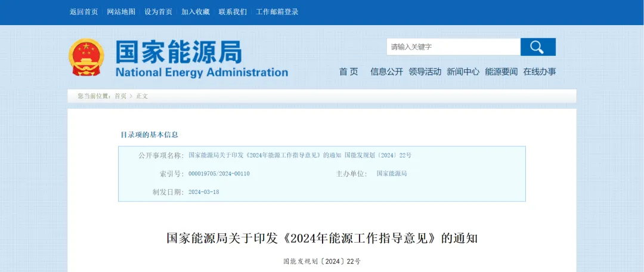Click the 国家能源局 site title text
Image resolution: width=644 pixels, height=272 pixels.
tap(179, 52)
